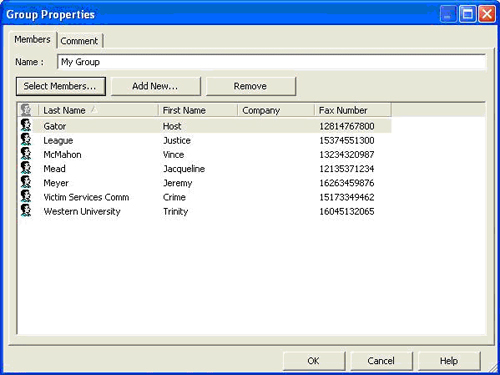Select the Meyer last name entry
The height and width of the screenshot is (375, 500).
56,183
